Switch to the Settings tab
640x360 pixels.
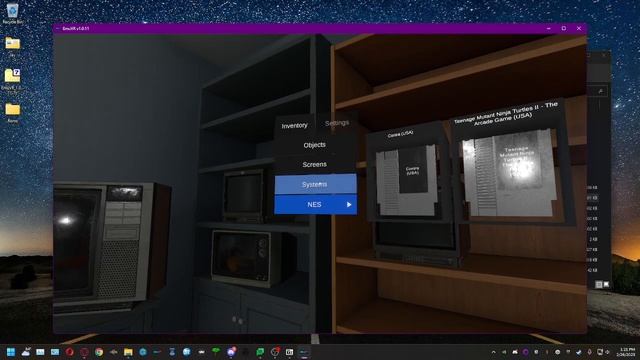click(x=337, y=123)
